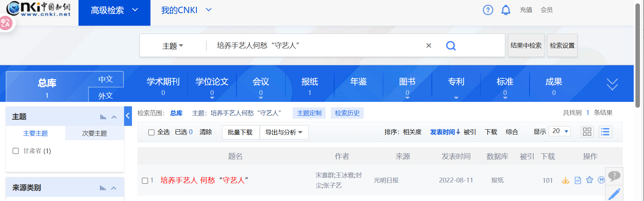This screenshot has height=201, width=644.
Task: Click the 结果中检索 button
Action: pyautogui.click(x=526, y=45)
